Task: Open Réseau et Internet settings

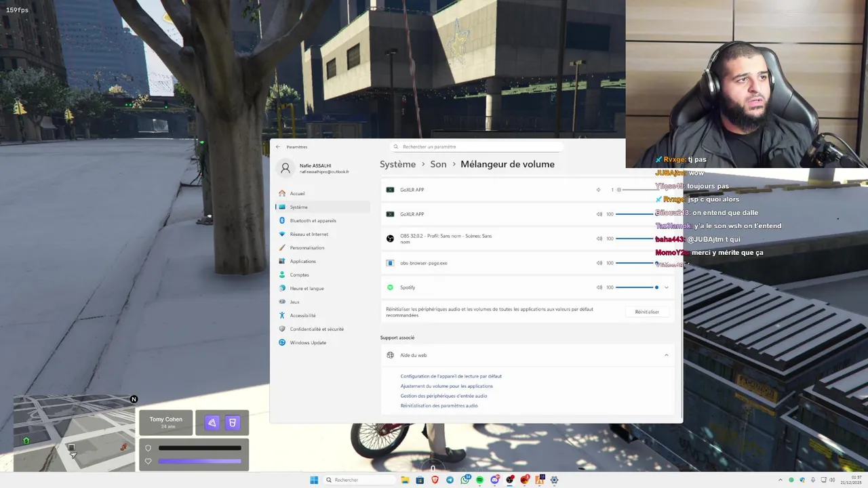Action: [323, 234]
